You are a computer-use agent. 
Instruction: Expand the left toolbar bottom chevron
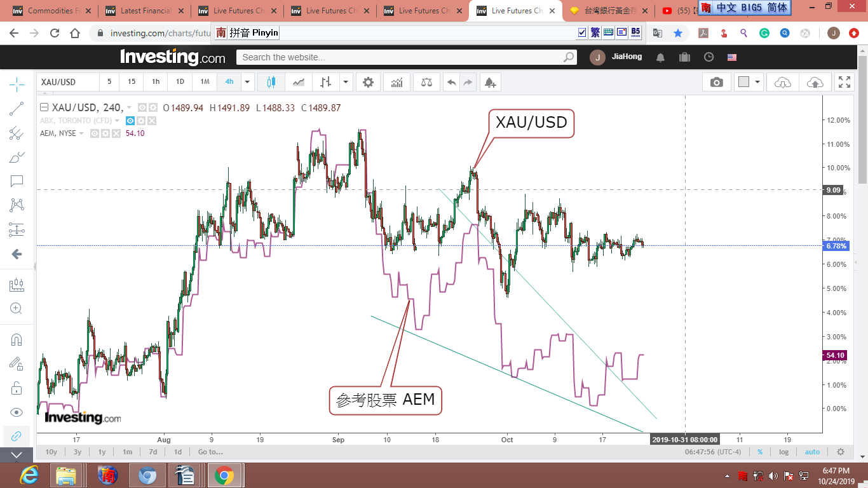tap(17, 455)
